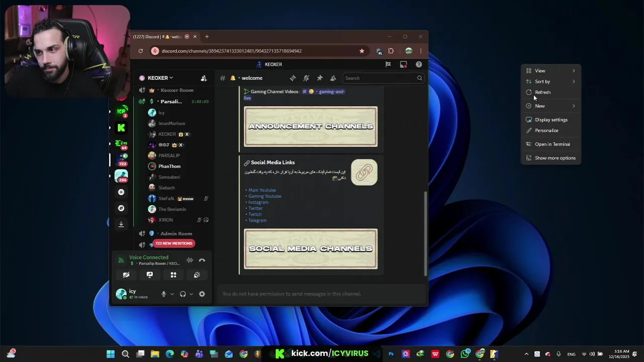This screenshot has width=644, height=362.
Task: Click the Add a Server plus icon
Action: tap(121, 192)
